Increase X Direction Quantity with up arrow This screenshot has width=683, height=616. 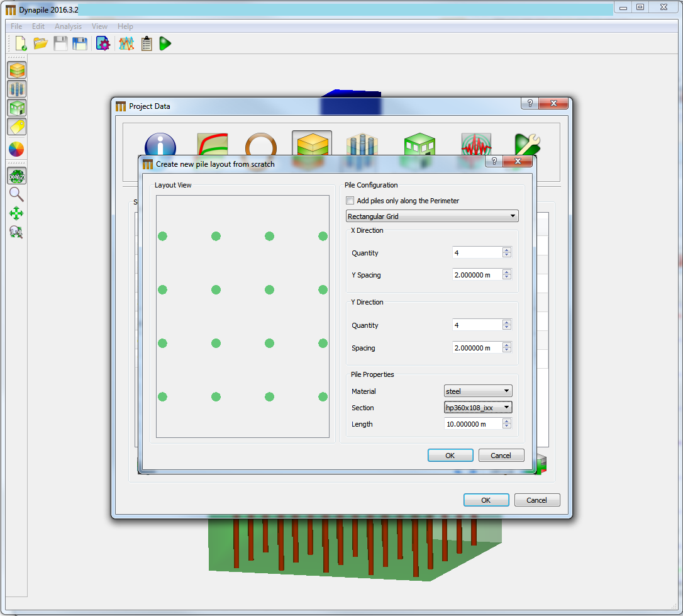[x=506, y=250]
